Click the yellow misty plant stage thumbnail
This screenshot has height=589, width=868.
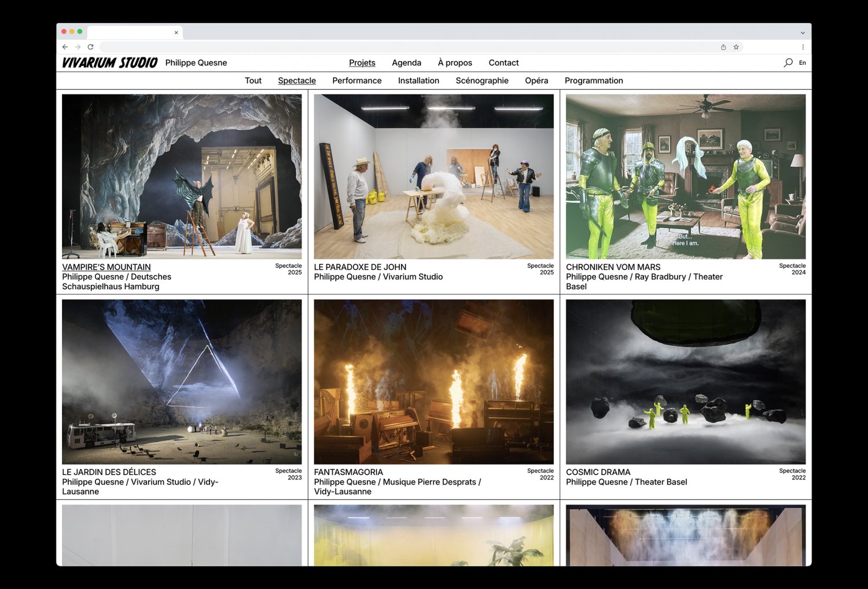coord(434,535)
